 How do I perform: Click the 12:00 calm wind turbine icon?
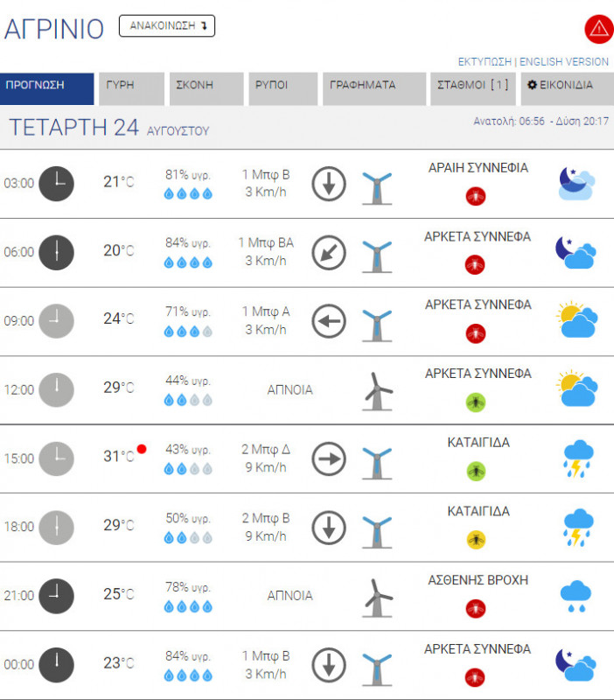[378, 390]
